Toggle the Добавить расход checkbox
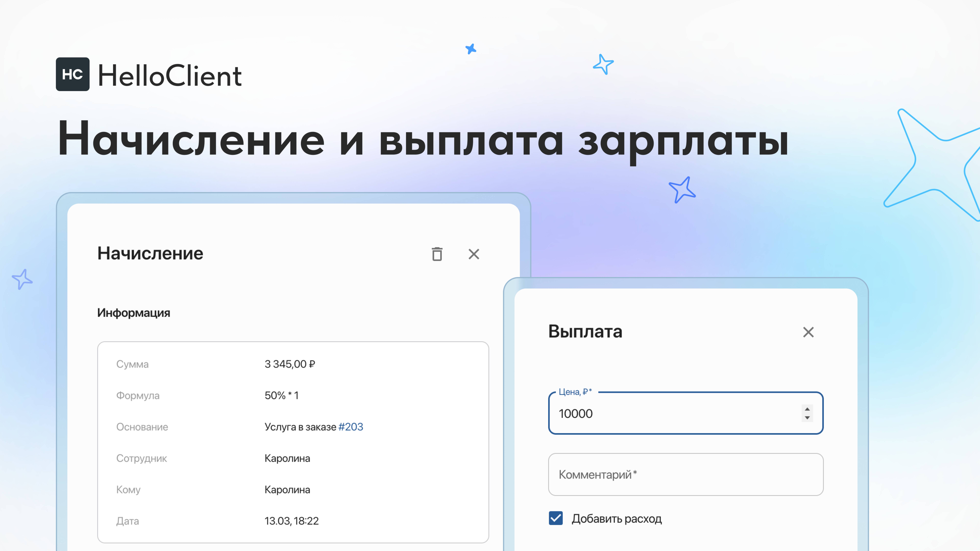 click(x=556, y=518)
